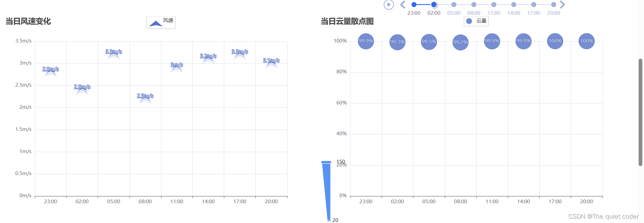This screenshot has height=223, width=644.
Task: Click the 80% y-axis label
Action: click(341, 72)
